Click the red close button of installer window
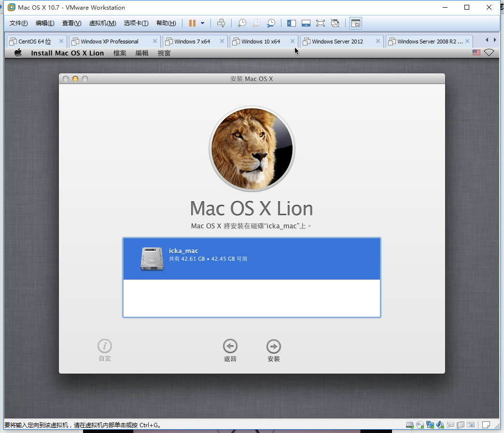Screen dimensions: 504x433 tap(66, 79)
